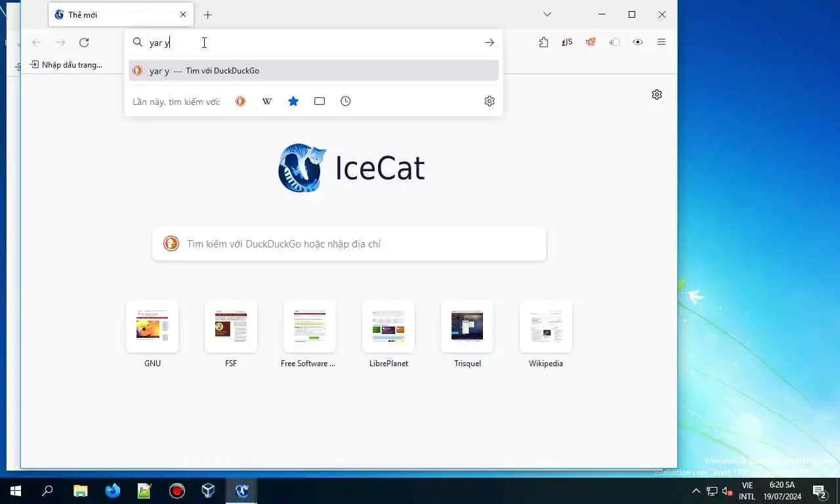Click 'Nhập dấu trang...' import bookmarks
Image resolution: width=840 pixels, height=504 pixels.
pyautogui.click(x=66, y=65)
